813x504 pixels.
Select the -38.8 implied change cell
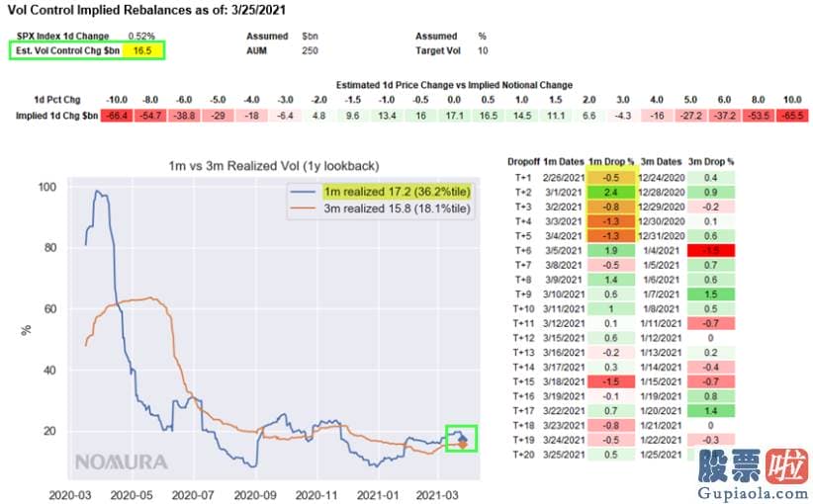coord(184,116)
